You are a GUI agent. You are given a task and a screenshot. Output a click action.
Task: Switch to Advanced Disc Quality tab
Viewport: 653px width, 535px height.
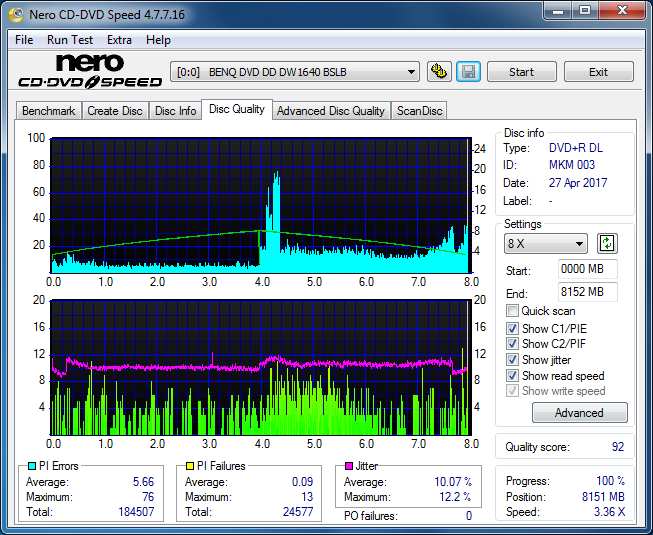click(x=331, y=111)
